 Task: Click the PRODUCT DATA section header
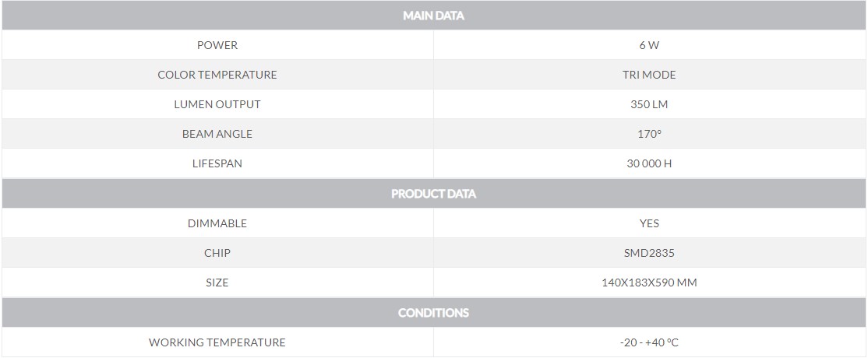point(433,194)
